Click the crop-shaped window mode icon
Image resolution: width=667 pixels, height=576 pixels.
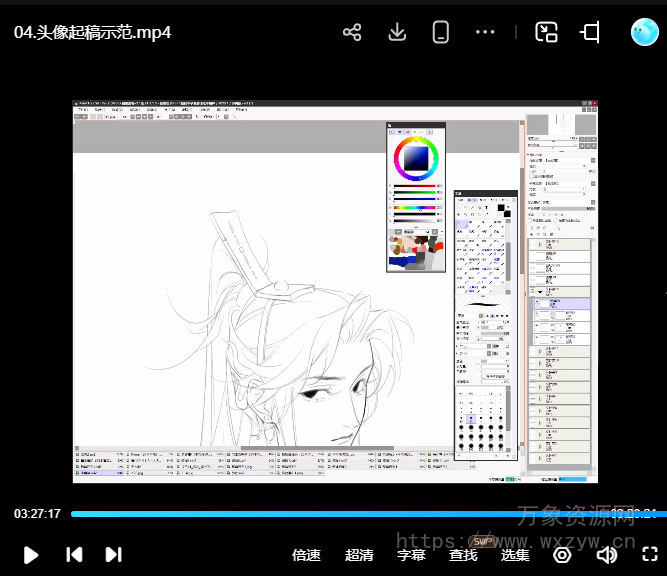(590, 32)
